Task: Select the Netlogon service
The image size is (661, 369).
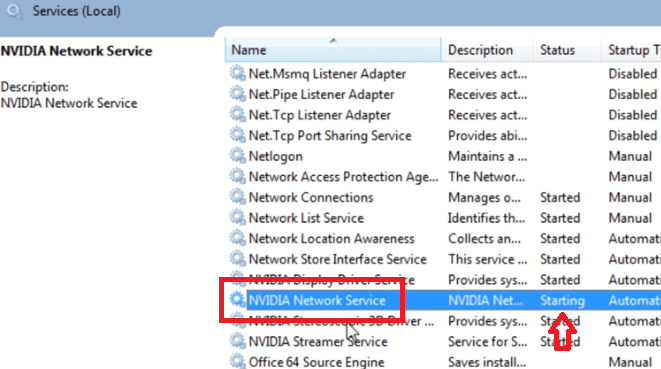Action: pyautogui.click(x=276, y=156)
